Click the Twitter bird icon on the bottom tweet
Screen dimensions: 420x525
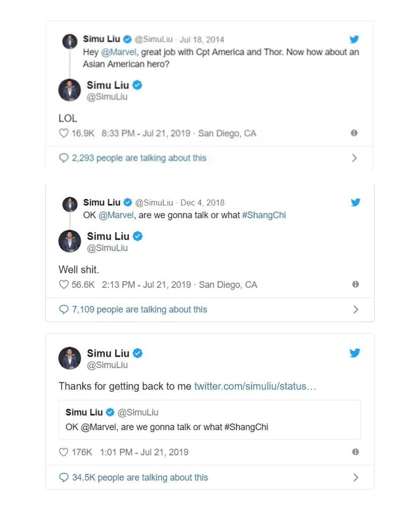[x=355, y=353]
